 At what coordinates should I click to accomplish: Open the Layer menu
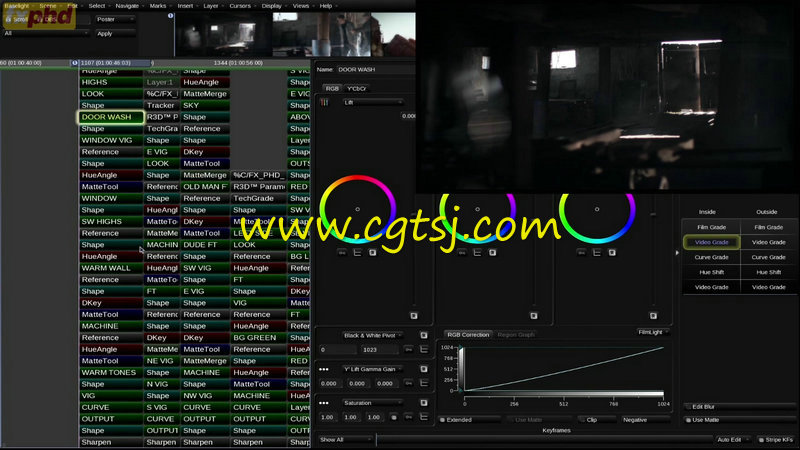coord(211,6)
